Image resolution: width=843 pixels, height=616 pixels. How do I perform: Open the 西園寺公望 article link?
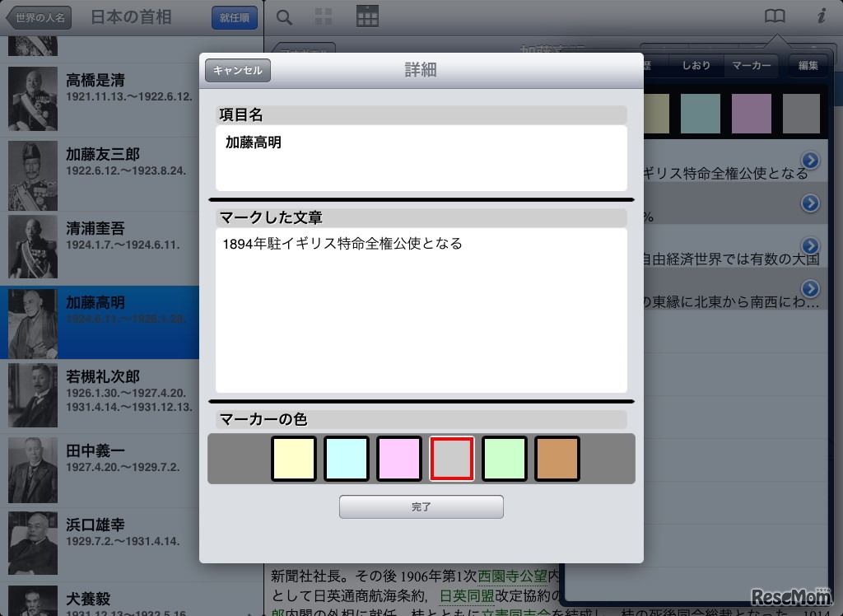tap(512, 576)
